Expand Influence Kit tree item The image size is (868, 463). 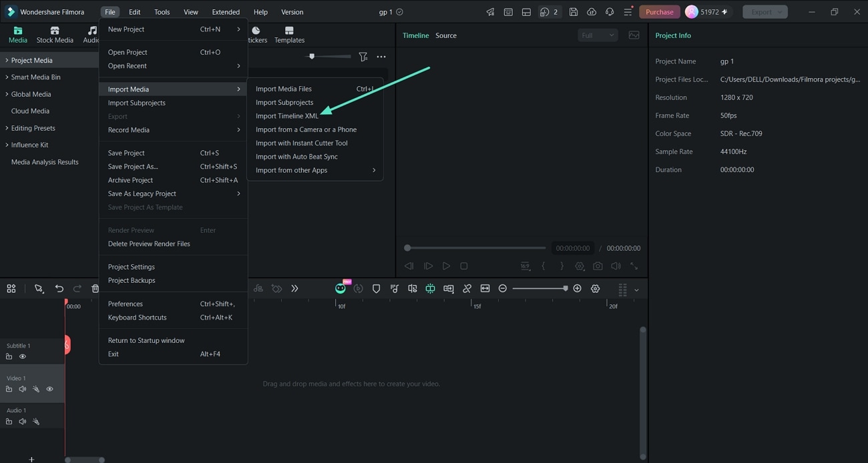pyautogui.click(x=7, y=145)
